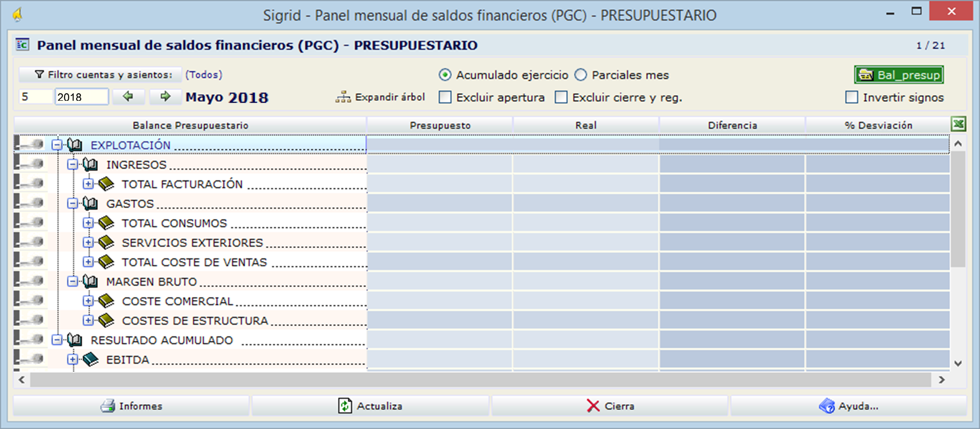
Task: Click the open book icon of RESULTADO ACUMULADO
Action: (75, 340)
